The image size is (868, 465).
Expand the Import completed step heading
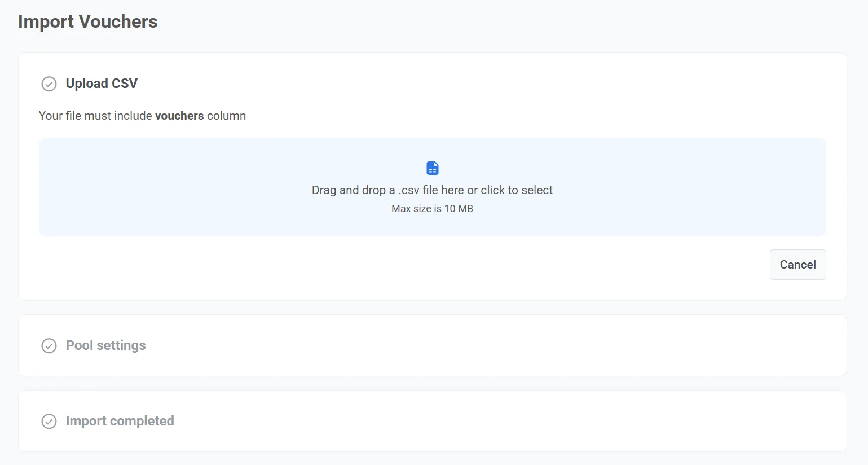point(120,421)
